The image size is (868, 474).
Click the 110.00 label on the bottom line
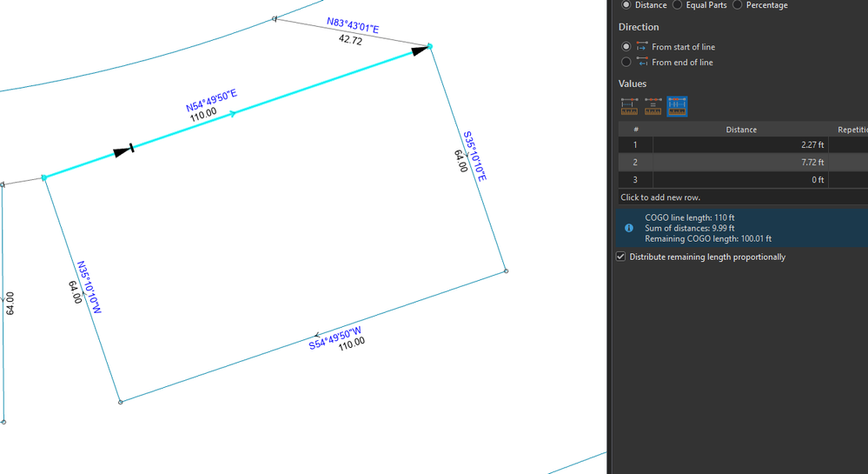click(352, 344)
